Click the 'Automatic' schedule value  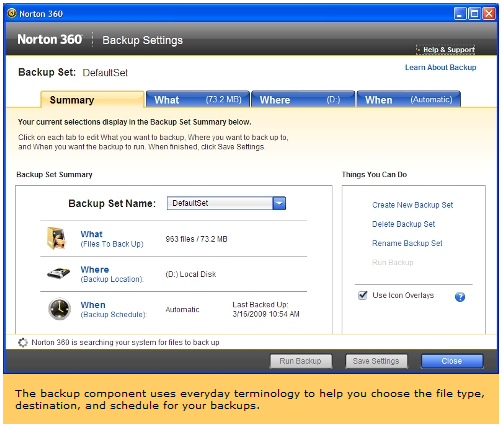(182, 309)
